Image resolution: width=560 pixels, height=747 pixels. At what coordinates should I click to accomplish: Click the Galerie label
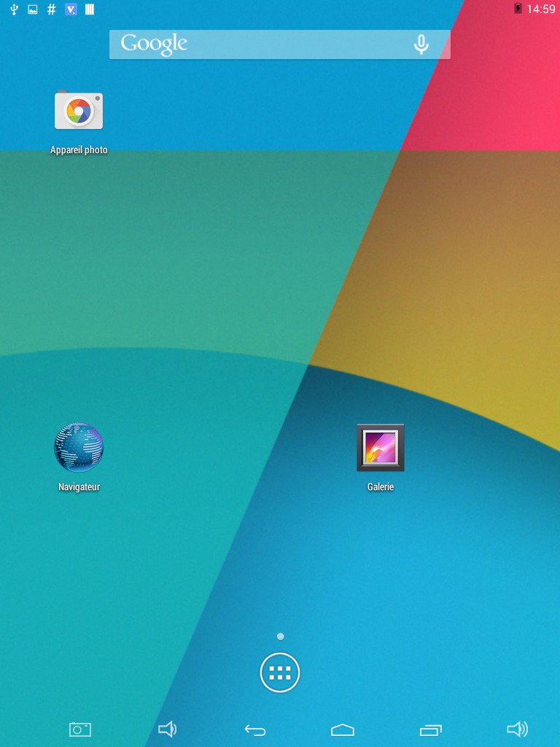[381, 487]
